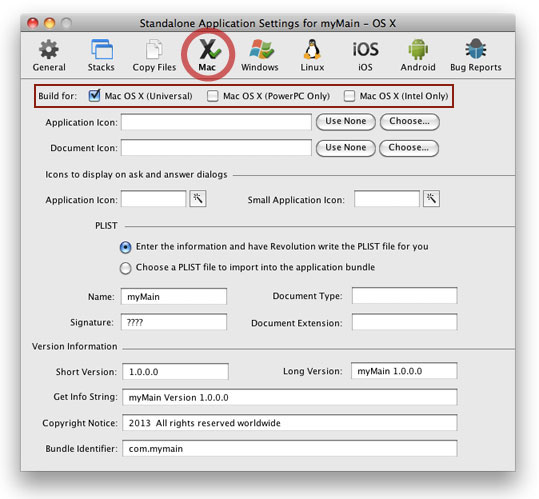
Task: Click Choose... for Application Icon
Action: (x=409, y=122)
